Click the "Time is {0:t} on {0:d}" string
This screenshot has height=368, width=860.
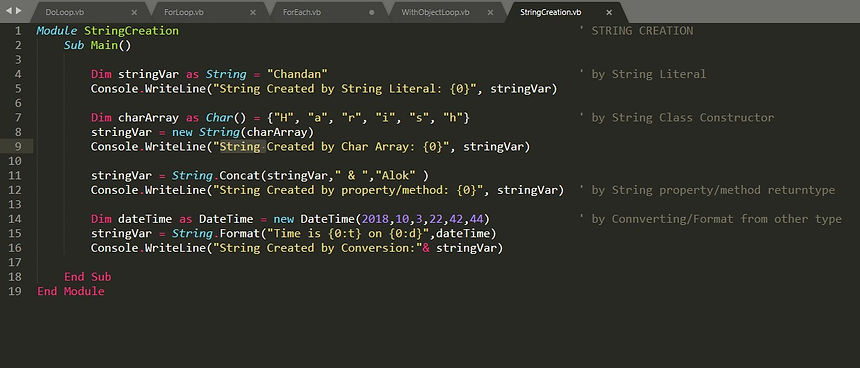pos(348,234)
